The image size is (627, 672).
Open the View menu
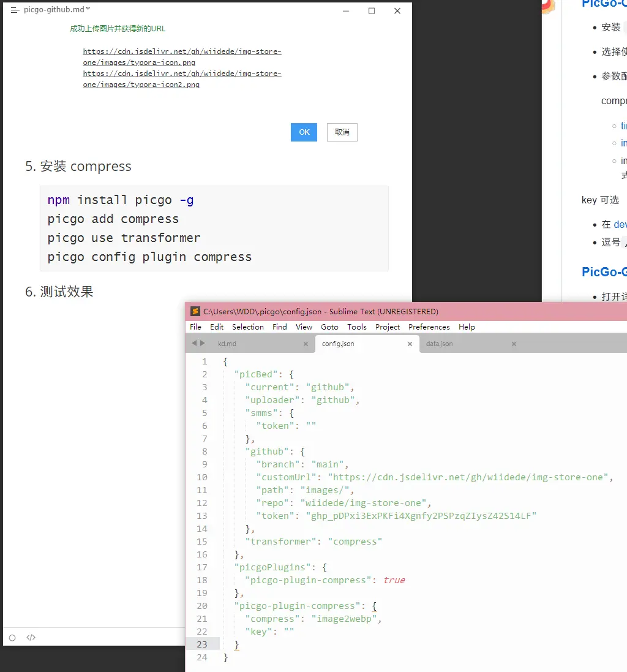pyautogui.click(x=304, y=327)
